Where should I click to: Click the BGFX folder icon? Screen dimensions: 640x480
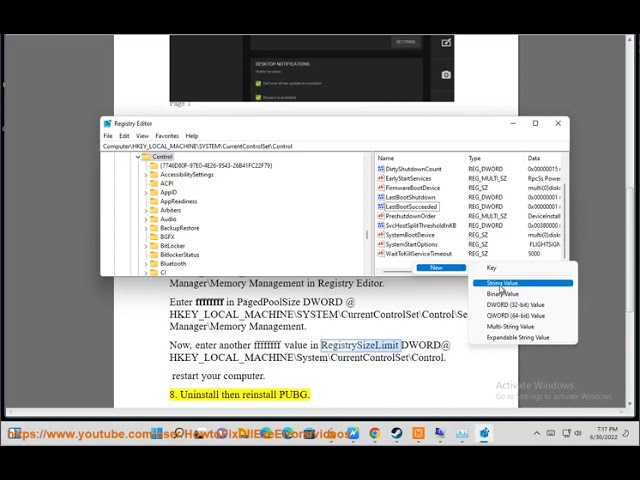coord(154,237)
